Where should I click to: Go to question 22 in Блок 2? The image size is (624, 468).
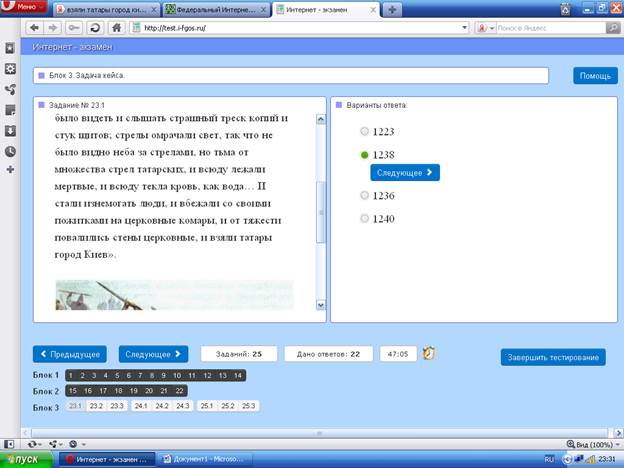179,391
